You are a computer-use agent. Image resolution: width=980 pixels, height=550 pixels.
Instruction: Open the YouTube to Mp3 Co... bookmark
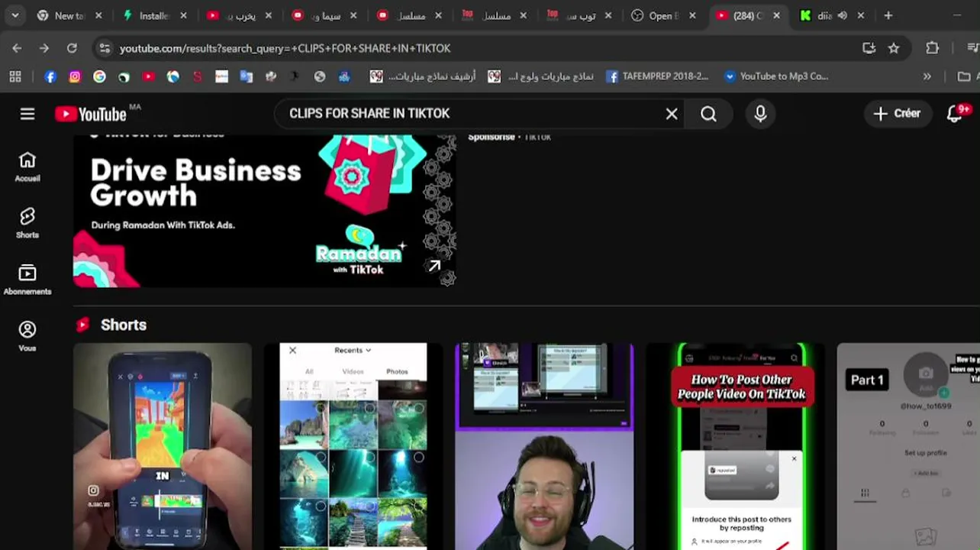tap(775, 76)
